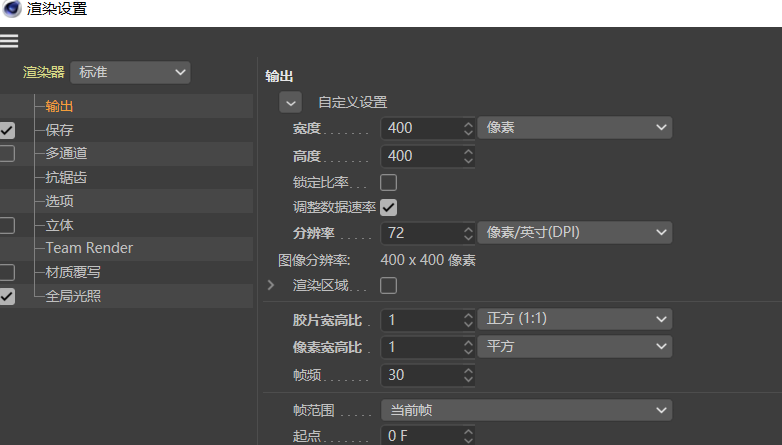Viewport: 782px width, 445px height.
Task: Disable the 全局光照 checkbox
Action: (7, 296)
